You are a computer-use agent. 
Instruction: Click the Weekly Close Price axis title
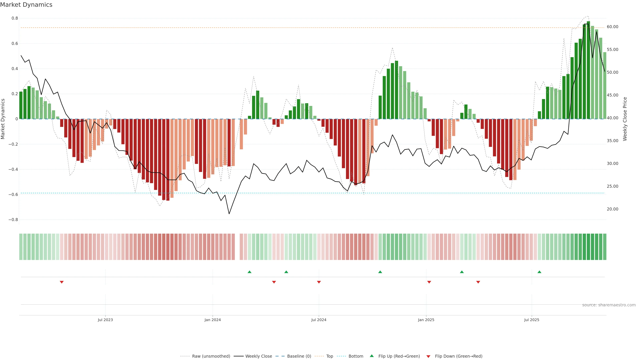click(x=625, y=119)
